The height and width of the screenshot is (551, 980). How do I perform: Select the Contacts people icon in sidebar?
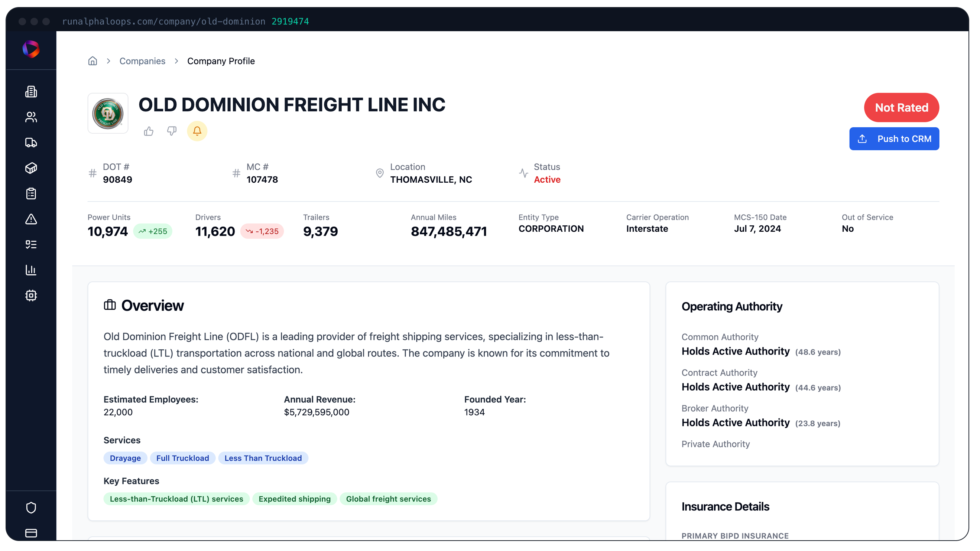click(30, 117)
